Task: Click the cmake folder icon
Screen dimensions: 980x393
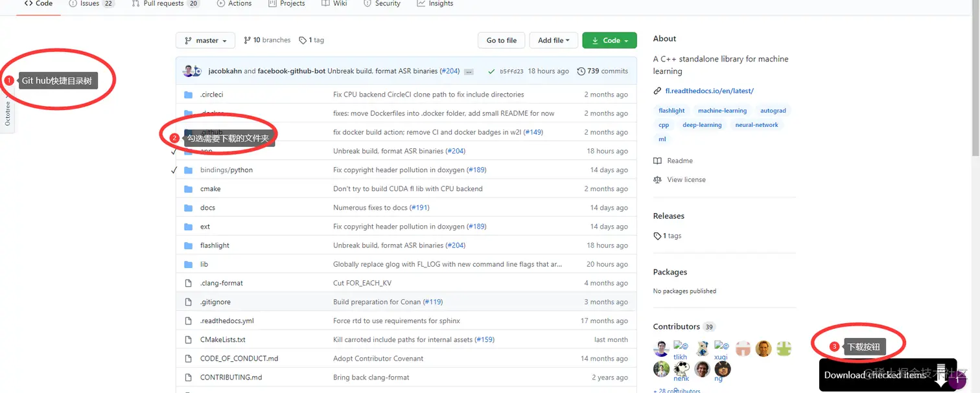Action: click(189, 189)
